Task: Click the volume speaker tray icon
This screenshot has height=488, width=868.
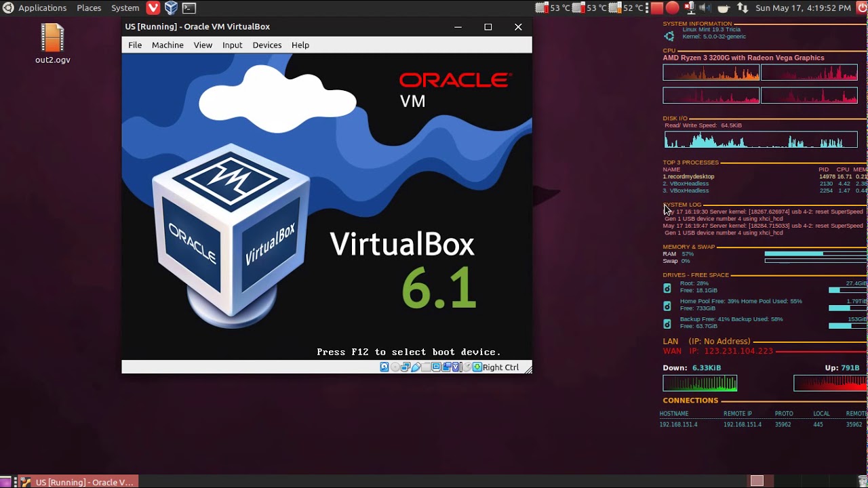Action: point(705,8)
